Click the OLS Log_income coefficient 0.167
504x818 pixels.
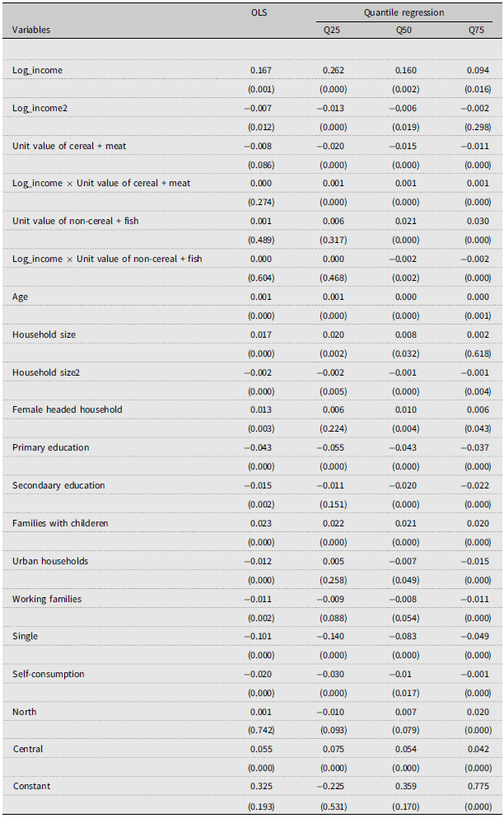tap(261, 71)
